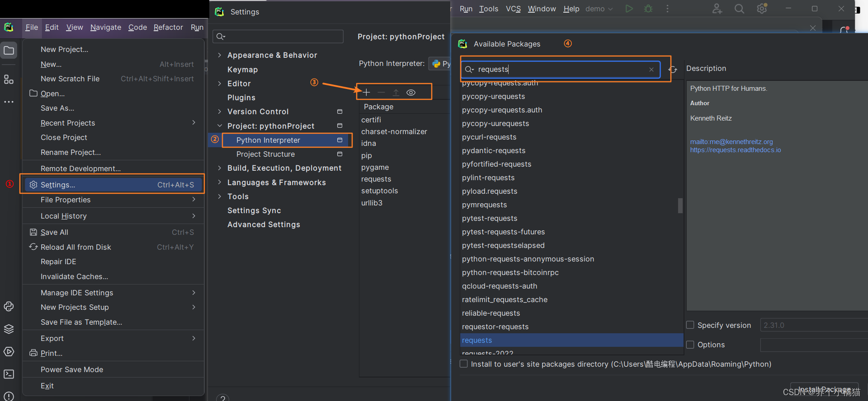Open the More Actions vertical dots

pos(667,9)
